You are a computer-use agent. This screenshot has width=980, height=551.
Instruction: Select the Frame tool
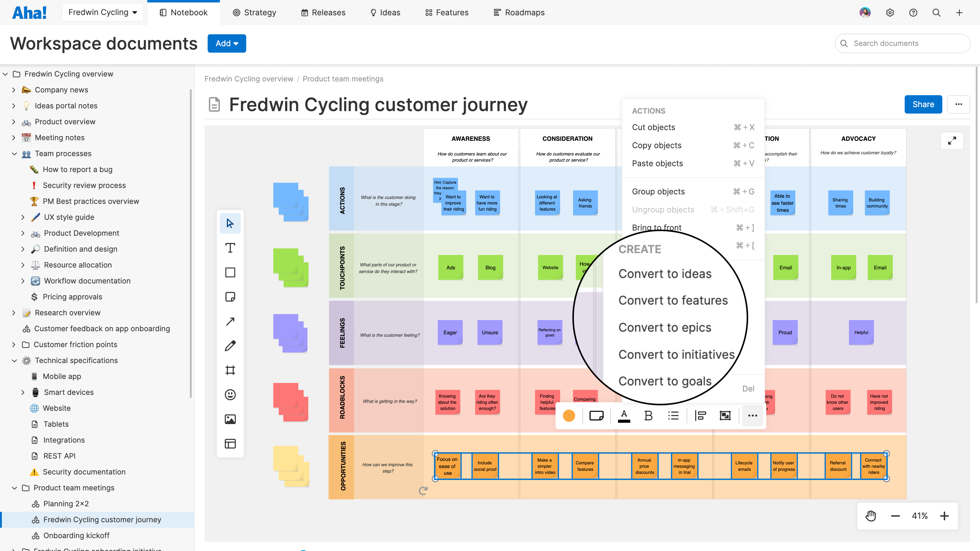(x=230, y=369)
